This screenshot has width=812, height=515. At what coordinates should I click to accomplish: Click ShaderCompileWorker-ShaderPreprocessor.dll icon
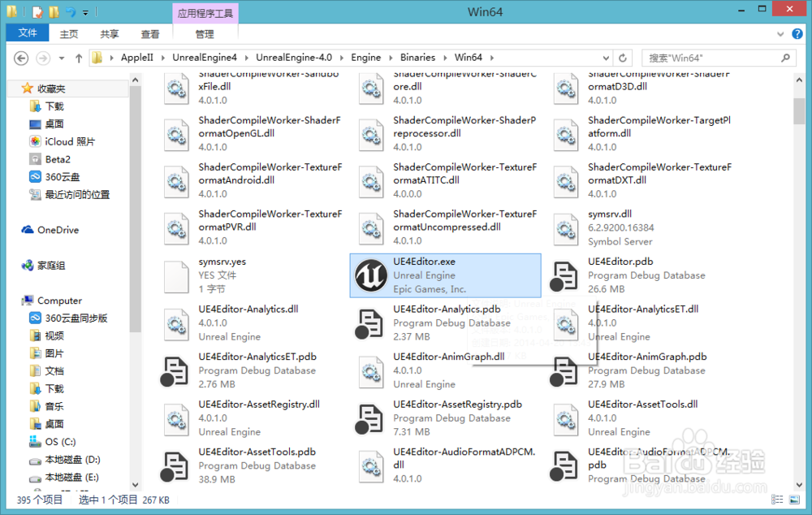[x=371, y=135]
